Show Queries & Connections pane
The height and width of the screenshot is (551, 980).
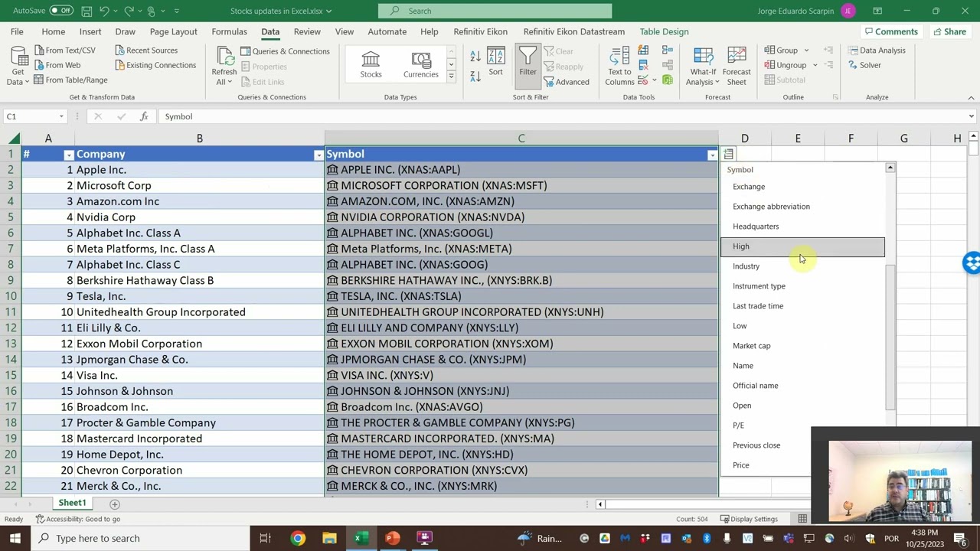(x=285, y=51)
